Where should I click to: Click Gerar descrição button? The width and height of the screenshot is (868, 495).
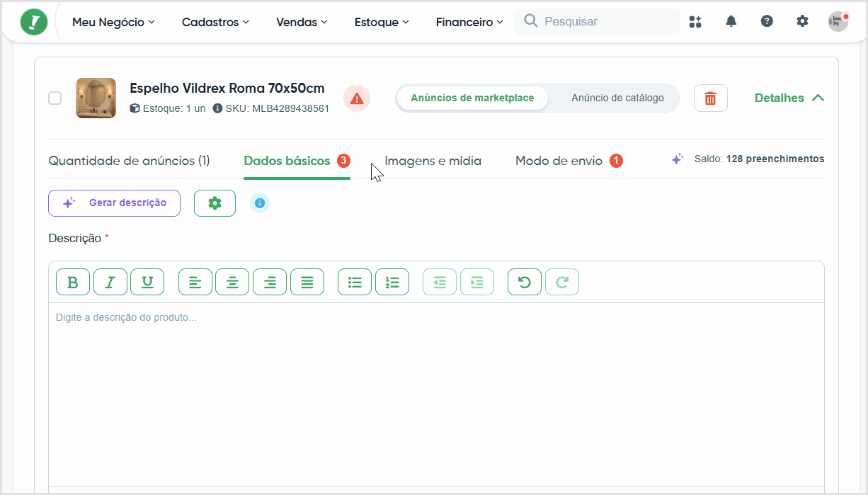114,203
